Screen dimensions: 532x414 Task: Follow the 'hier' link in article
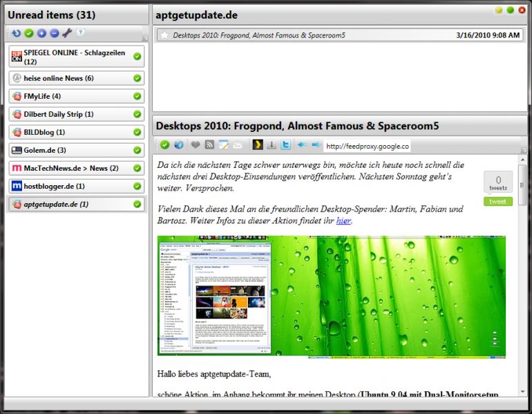pyautogui.click(x=343, y=220)
